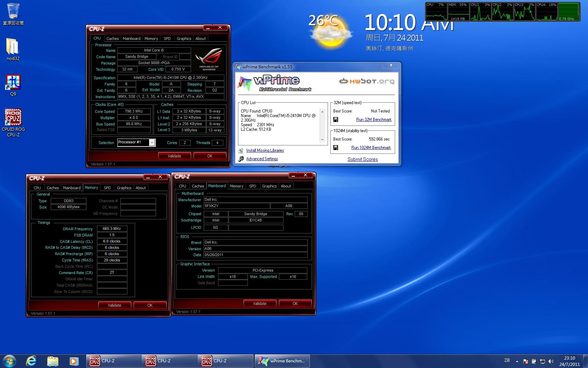Click the CPU usage graph gadget
Screen dimensions: 588x368
click(436, 12)
